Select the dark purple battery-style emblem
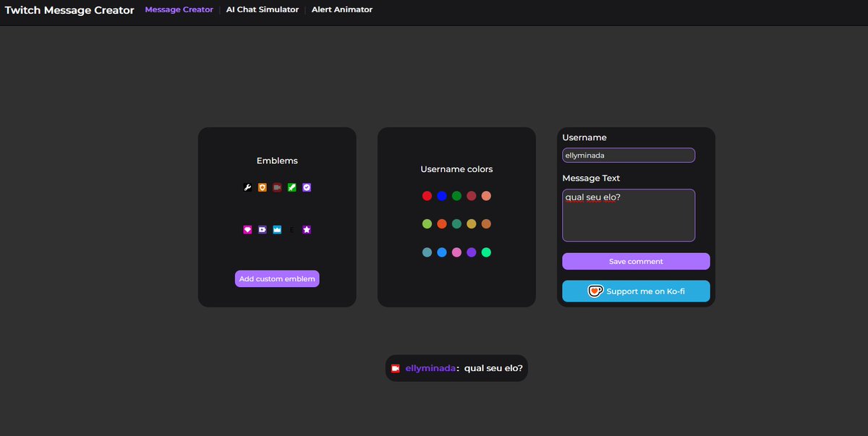 coord(263,230)
